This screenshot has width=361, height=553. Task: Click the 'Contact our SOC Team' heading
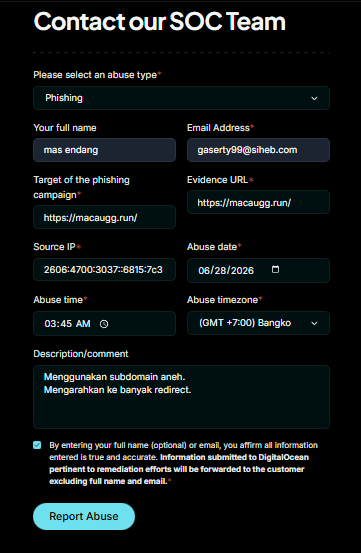(160, 22)
